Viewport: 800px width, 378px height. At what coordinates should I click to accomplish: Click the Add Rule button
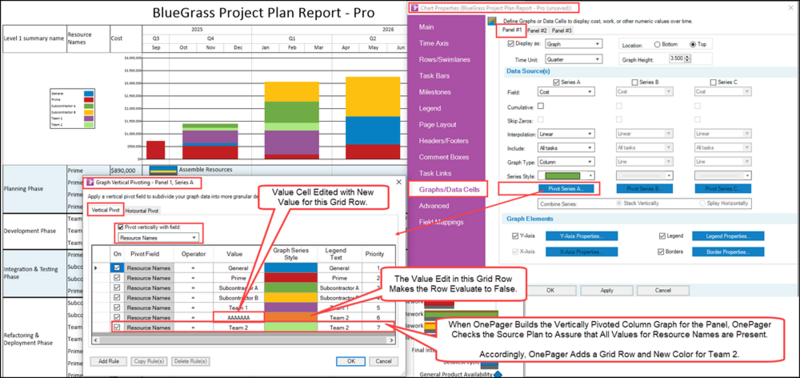(x=108, y=361)
